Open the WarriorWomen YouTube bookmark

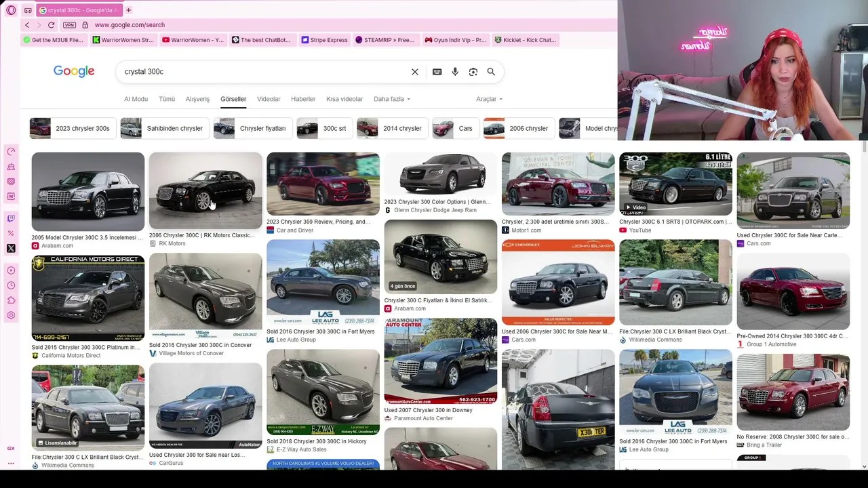coord(193,40)
